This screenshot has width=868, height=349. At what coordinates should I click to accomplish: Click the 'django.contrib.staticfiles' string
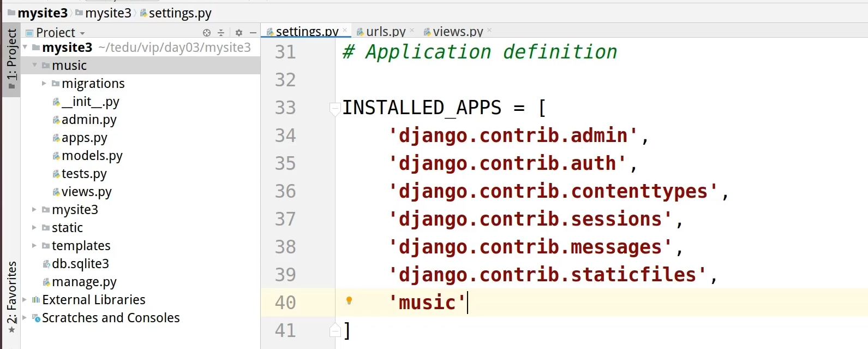pyautogui.click(x=547, y=275)
